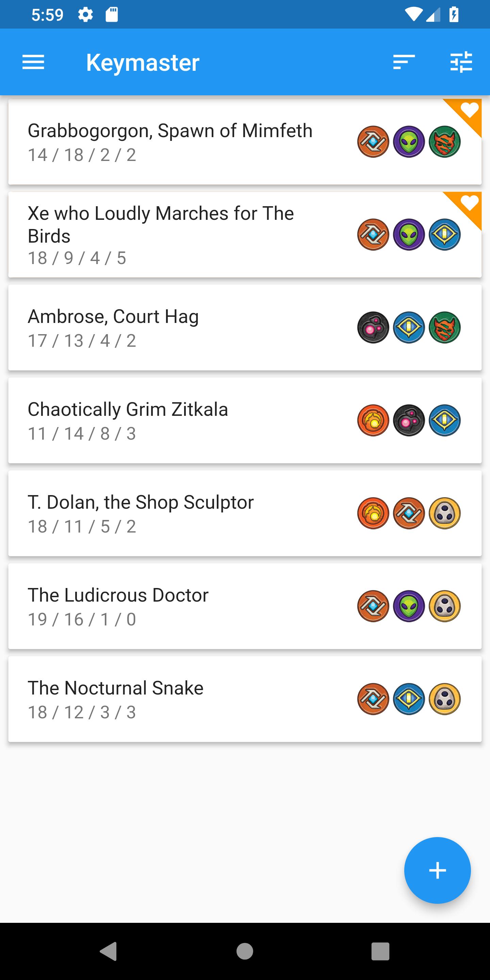The image size is (490, 980).
Task: Click green alien house icon on Grabbogorgon
Action: (409, 142)
